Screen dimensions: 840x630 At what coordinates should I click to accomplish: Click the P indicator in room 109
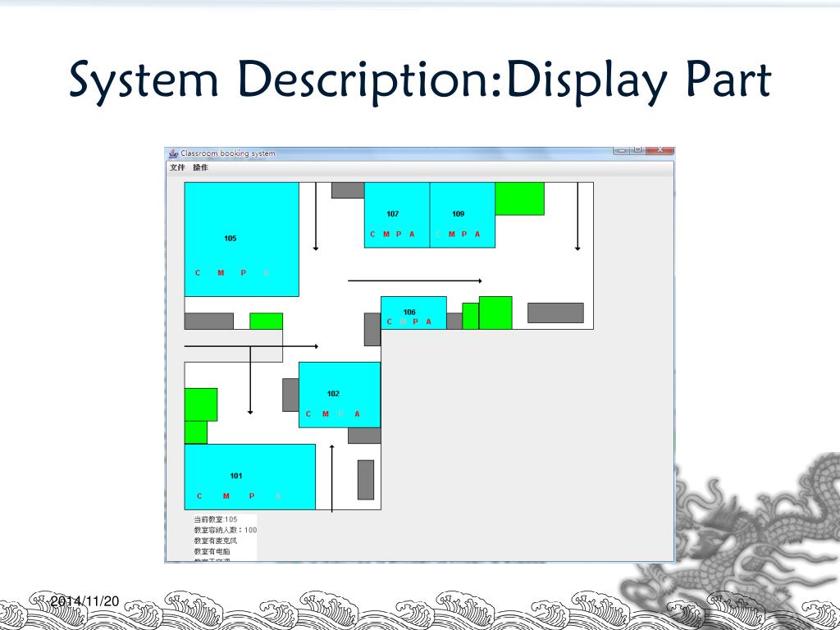click(x=464, y=234)
